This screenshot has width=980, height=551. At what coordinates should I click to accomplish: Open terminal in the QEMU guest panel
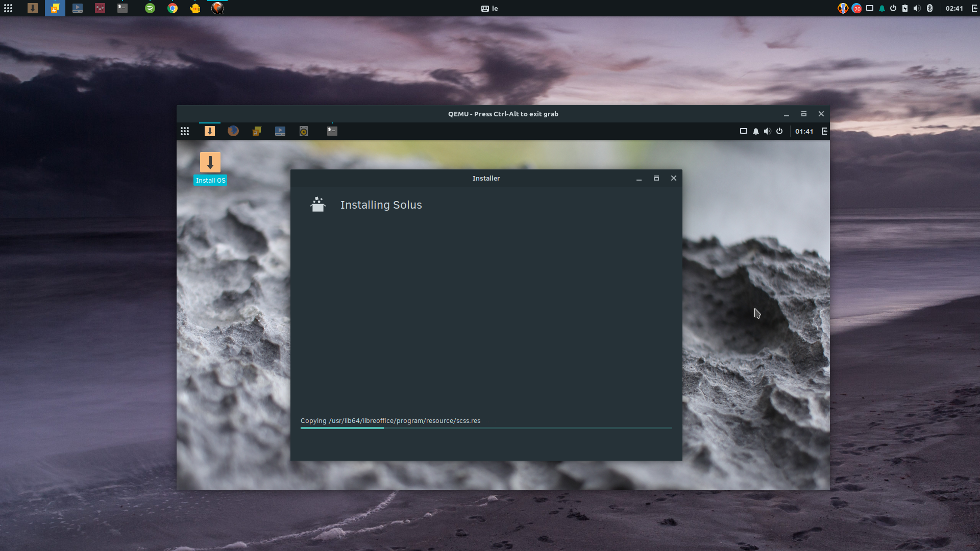(x=332, y=131)
